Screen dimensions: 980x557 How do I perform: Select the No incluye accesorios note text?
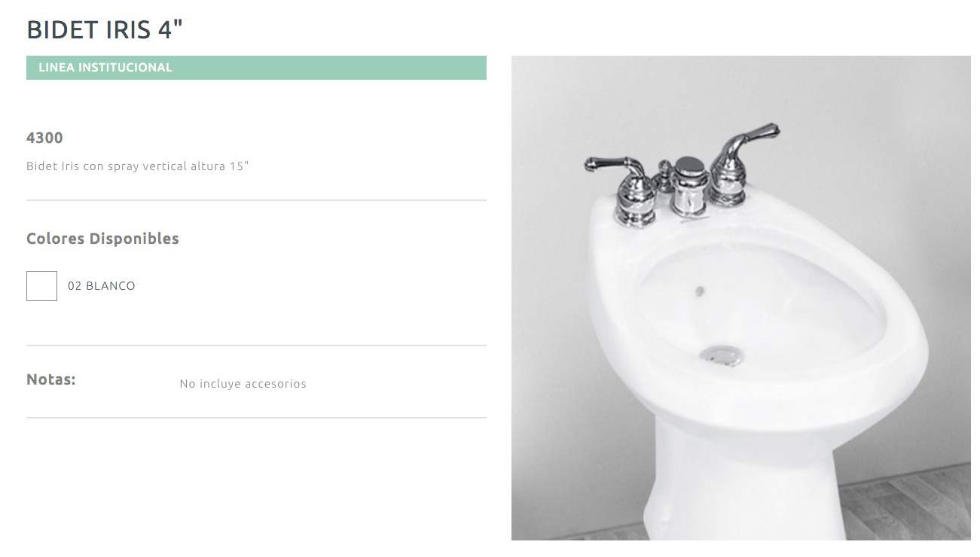pyautogui.click(x=243, y=384)
